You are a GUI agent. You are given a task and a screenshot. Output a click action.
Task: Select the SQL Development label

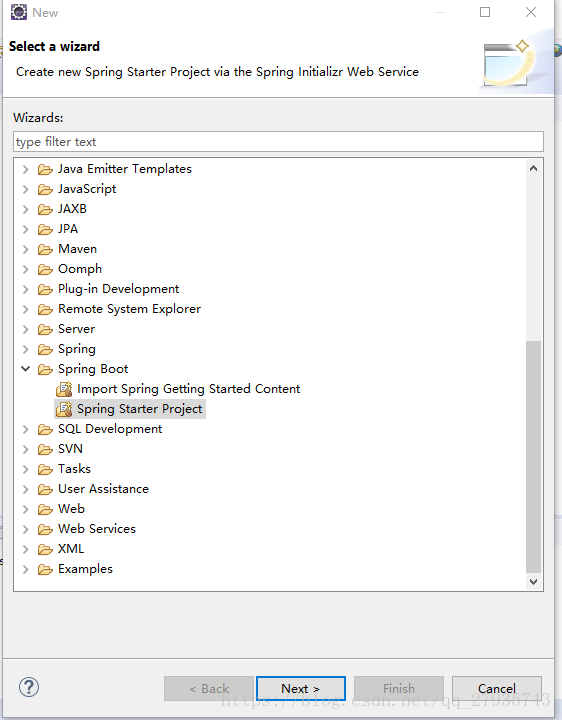[110, 429]
